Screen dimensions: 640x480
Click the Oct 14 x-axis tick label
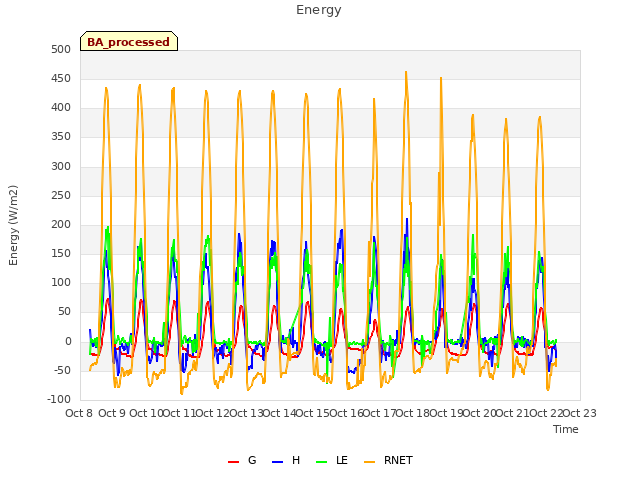coord(279,413)
